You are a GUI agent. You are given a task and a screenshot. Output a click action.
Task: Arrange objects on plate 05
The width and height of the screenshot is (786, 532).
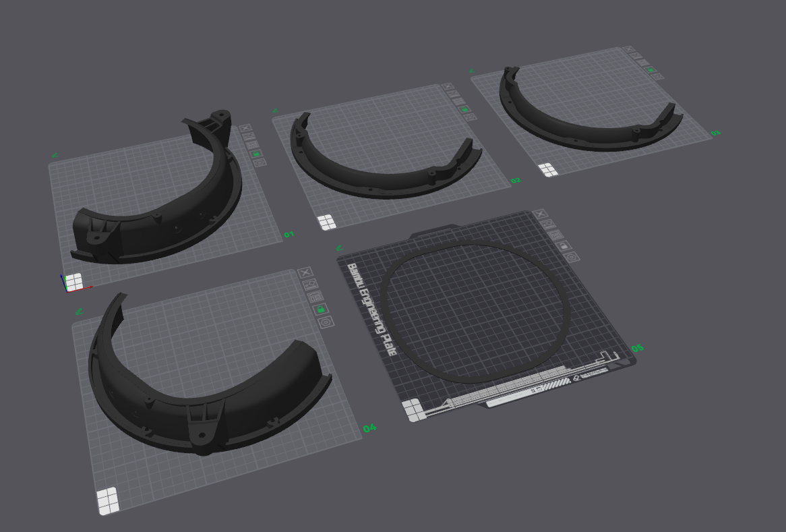555,235
